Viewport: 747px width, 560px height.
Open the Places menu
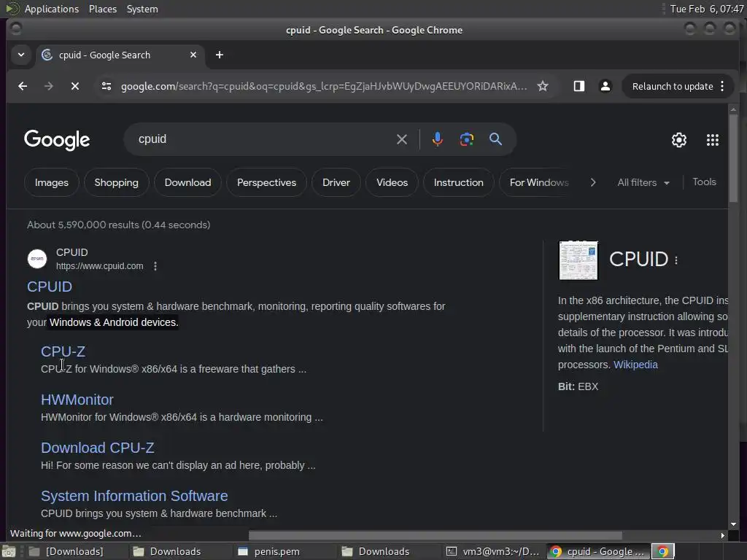(x=102, y=9)
